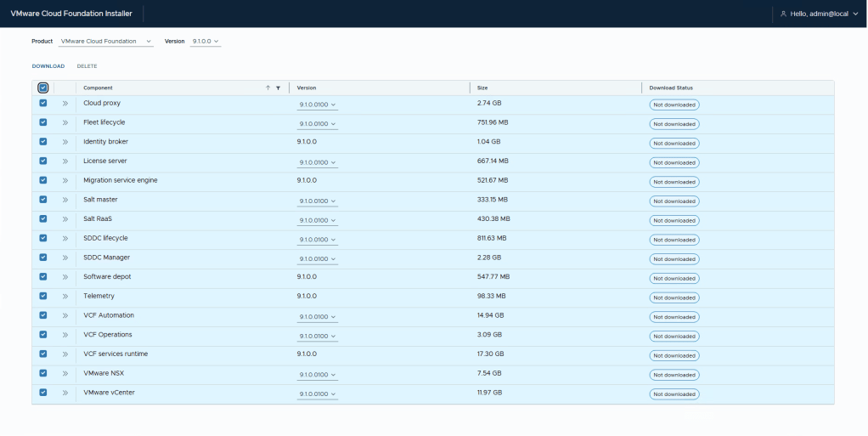Open Fleet lifecycle version dropdown

pyautogui.click(x=317, y=124)
